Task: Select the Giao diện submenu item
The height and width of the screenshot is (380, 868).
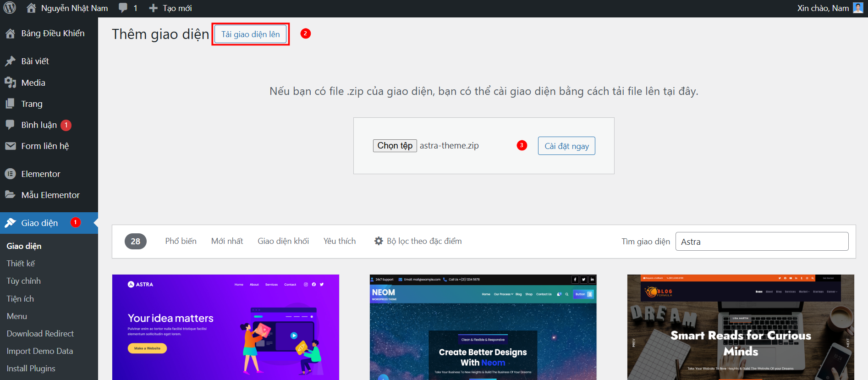Action: tap(24, 246)
